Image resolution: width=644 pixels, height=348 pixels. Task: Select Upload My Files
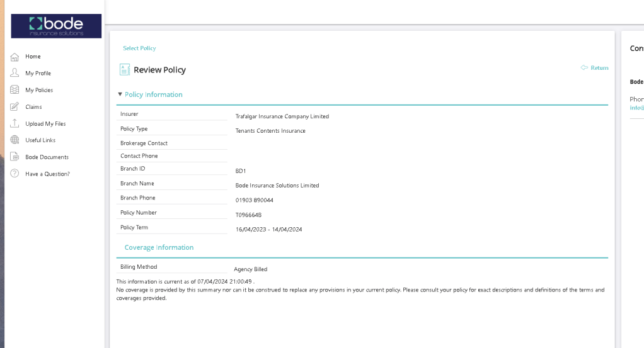[x=45, y=123]
